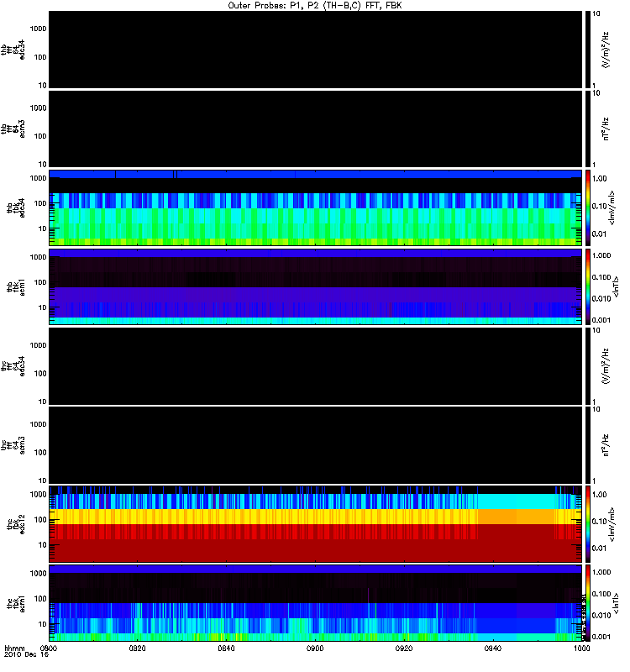Click inside the thb fbk edc34 green-cyan spectrogram
The width and height of the screenshot is (630, 672).
tap(316, 207)
